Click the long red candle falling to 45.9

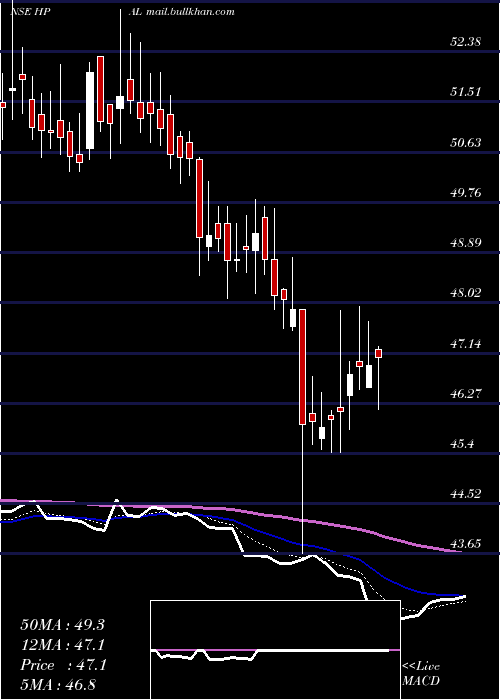pyautogui.click(x=302, y=367)
